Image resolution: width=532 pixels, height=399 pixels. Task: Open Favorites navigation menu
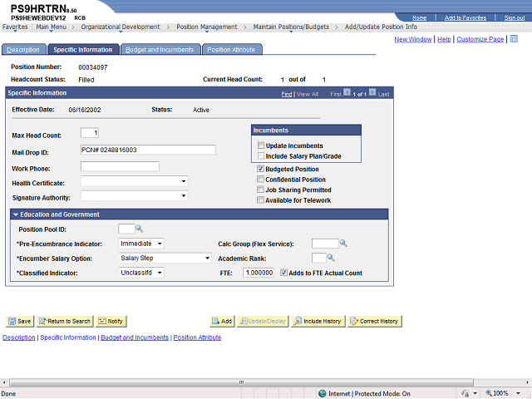[x=15, y=27]
